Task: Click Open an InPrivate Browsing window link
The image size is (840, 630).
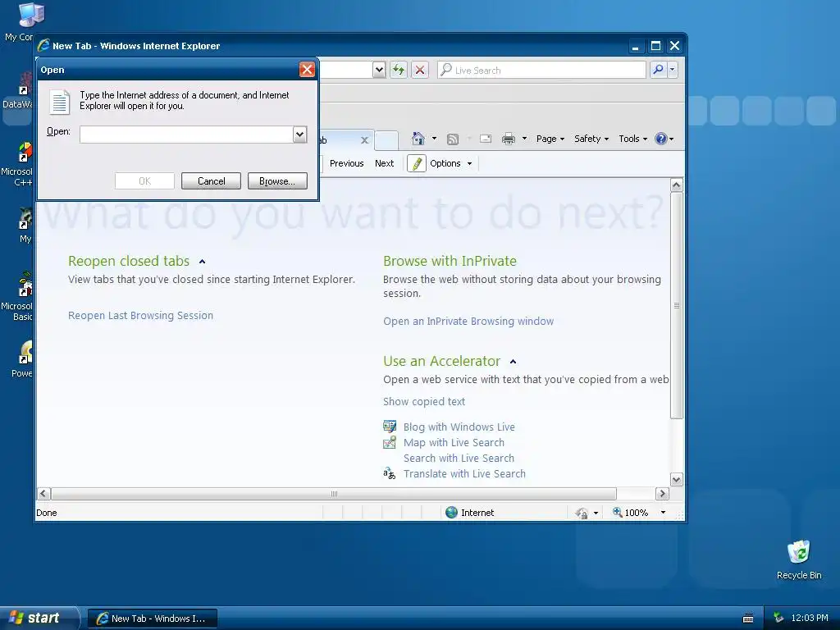Action: [468, 322]
